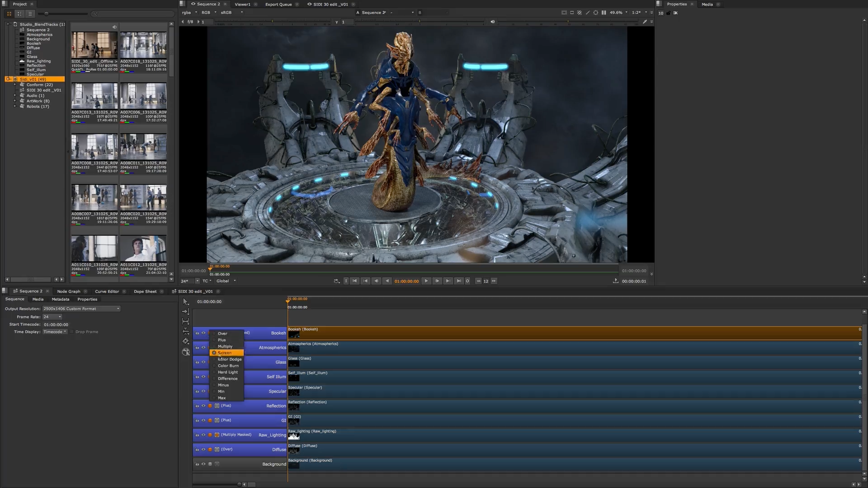Screen dimensions: 868x488
Task: Adjust the thumbnail size slider in project bin
Action: tap(46, 14)
